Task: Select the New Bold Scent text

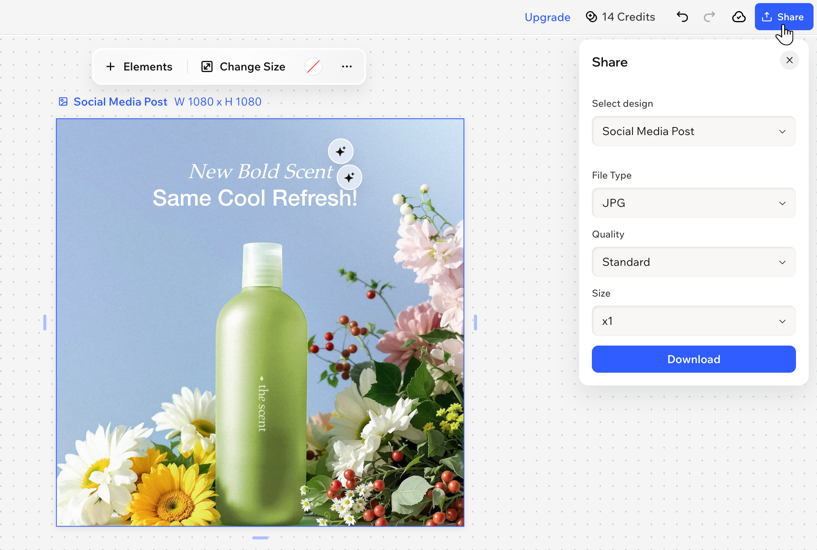Action: (x=260, y=171)
